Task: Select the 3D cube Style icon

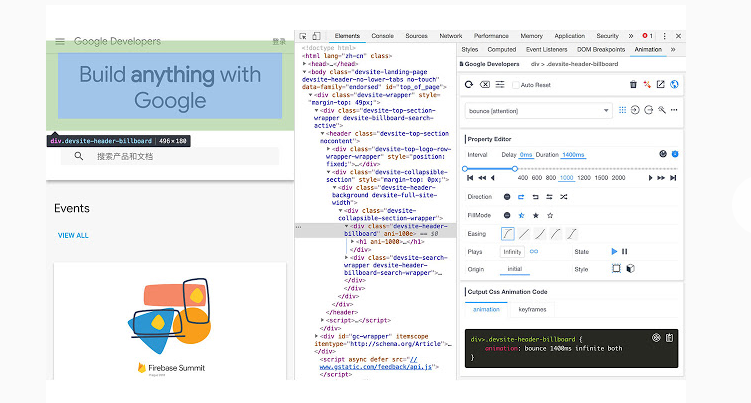Action: click(631, 268)
